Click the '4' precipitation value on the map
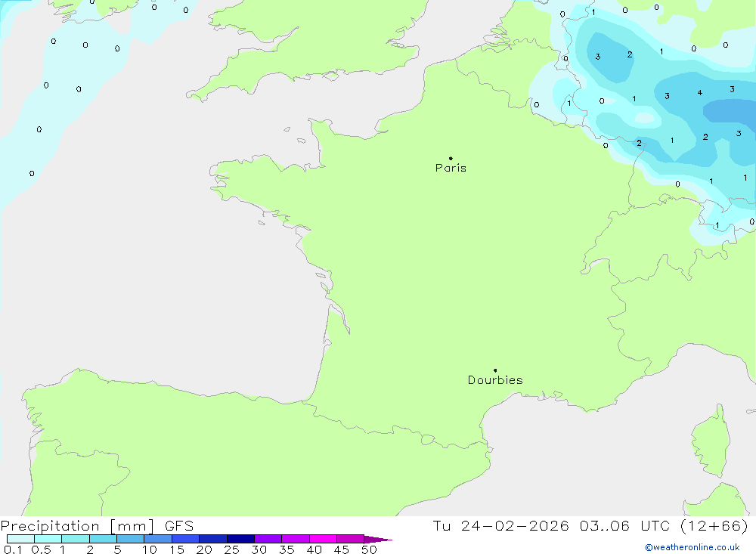The image size is (756, 554). pyautogui.click(x=699, y=92)
